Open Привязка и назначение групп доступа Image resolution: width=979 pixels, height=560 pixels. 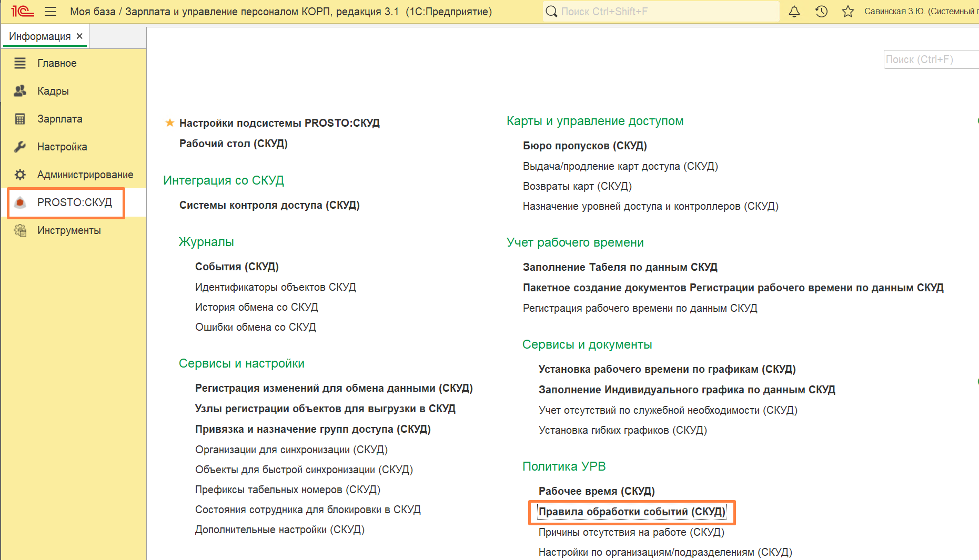[x=313, y=429]
